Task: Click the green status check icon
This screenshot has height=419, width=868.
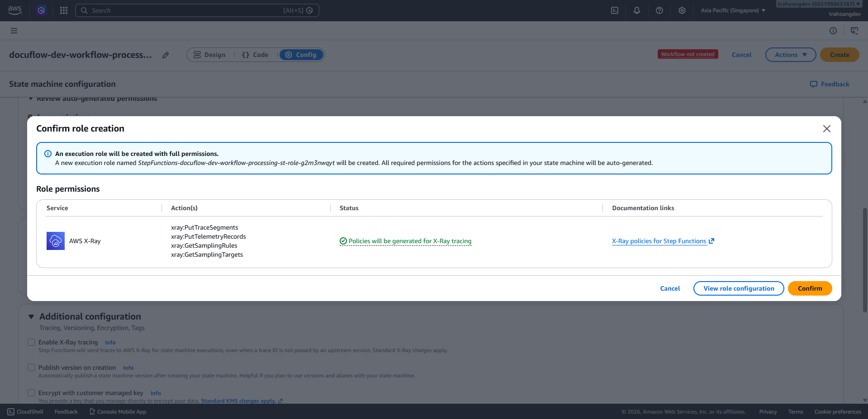Action: click(x=343, y=241)
